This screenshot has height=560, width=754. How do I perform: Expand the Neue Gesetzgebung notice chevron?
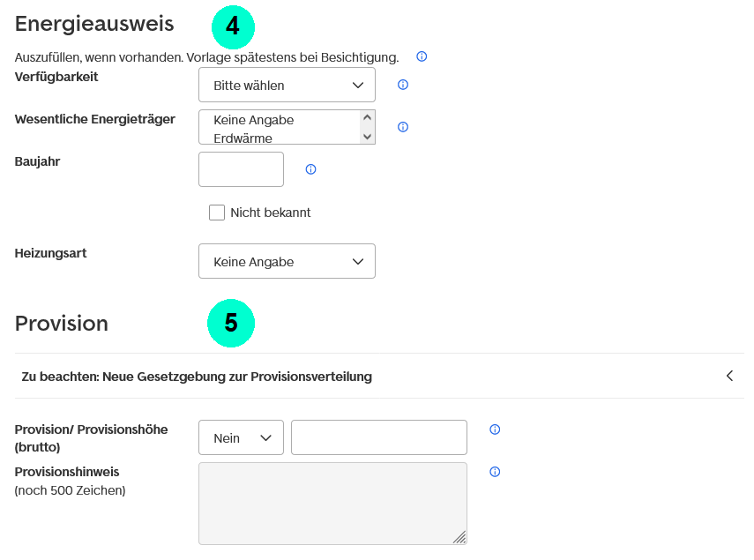729,376
